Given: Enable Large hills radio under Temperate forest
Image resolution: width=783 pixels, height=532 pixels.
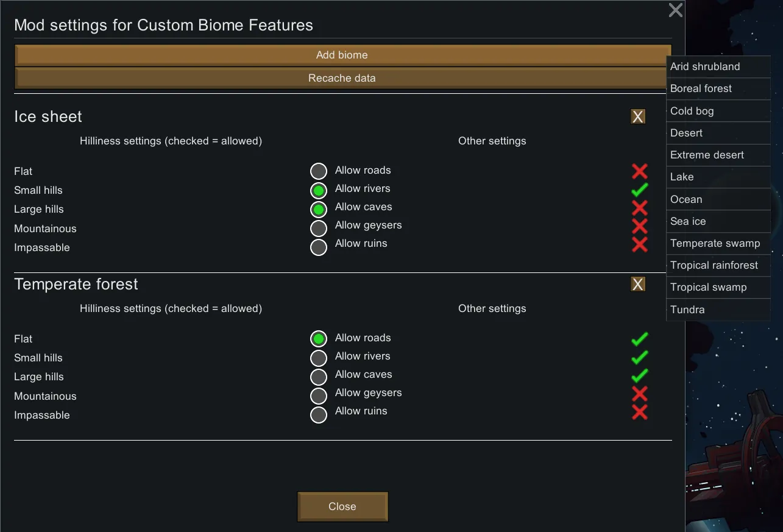Looking at the screenshot, I should (319, 377).
